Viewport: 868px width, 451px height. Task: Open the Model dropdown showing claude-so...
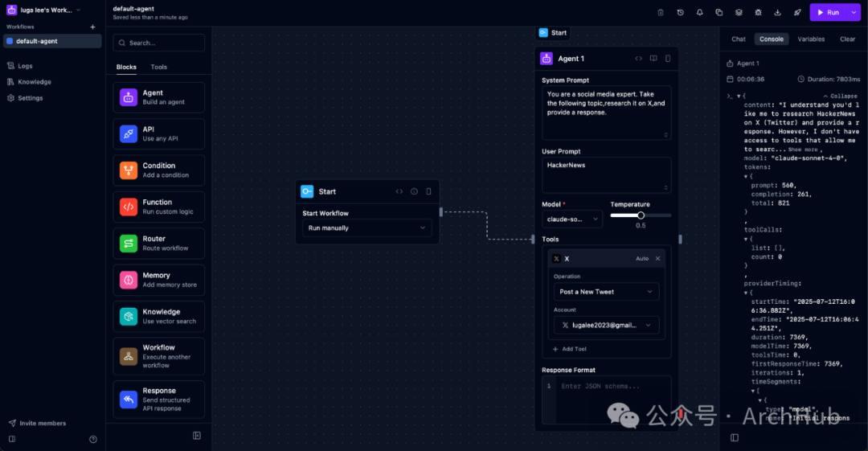[x=572, y=219]
